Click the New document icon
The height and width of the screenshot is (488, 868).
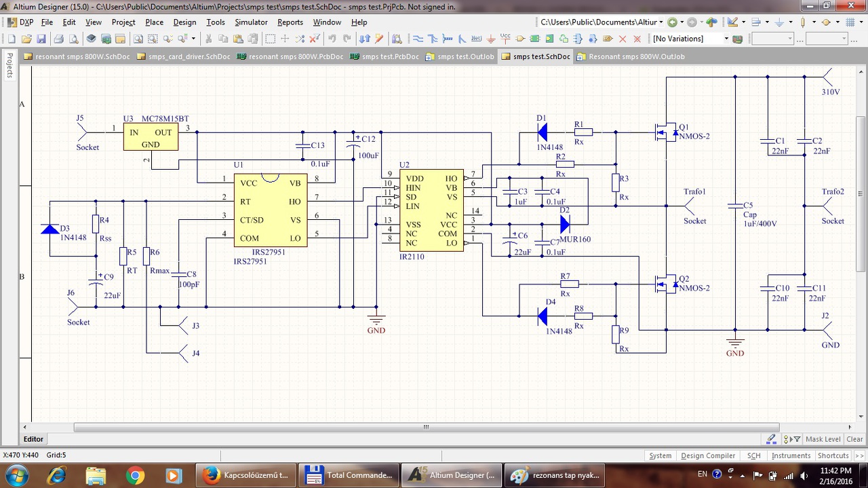[x=12, y=39]
